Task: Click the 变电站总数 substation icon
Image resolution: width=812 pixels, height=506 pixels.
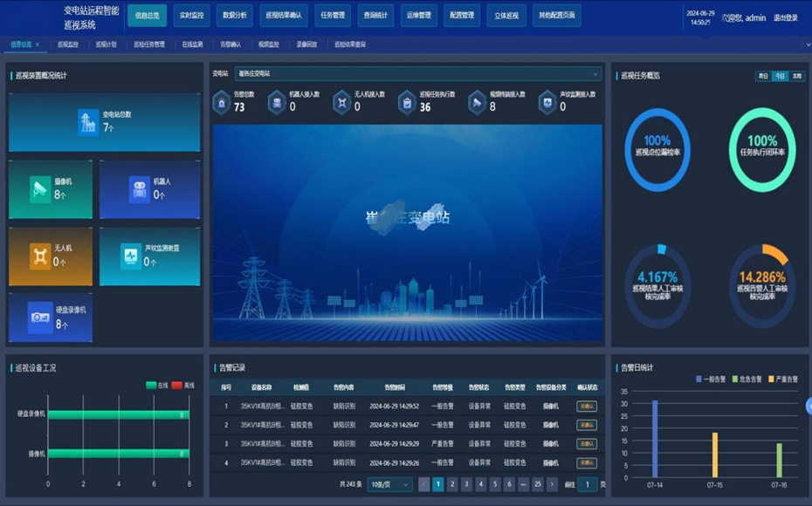Action: pos(88,122)
